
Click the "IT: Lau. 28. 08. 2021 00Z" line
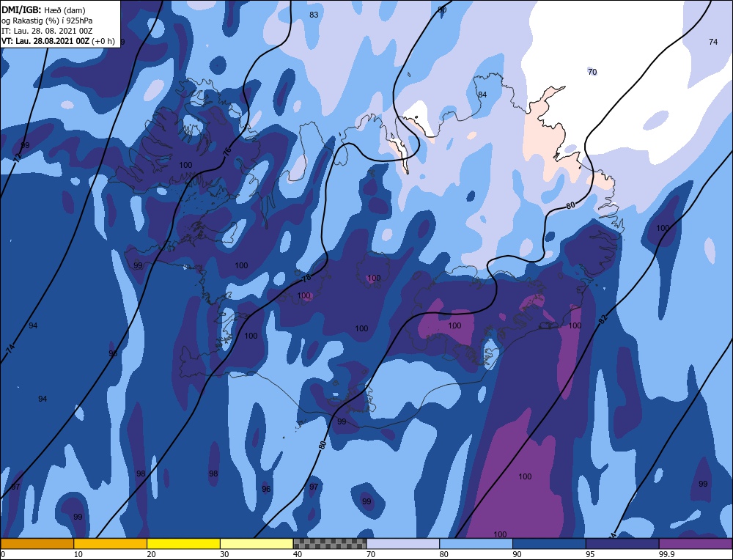pyautogui.click(x=47, y=31)
